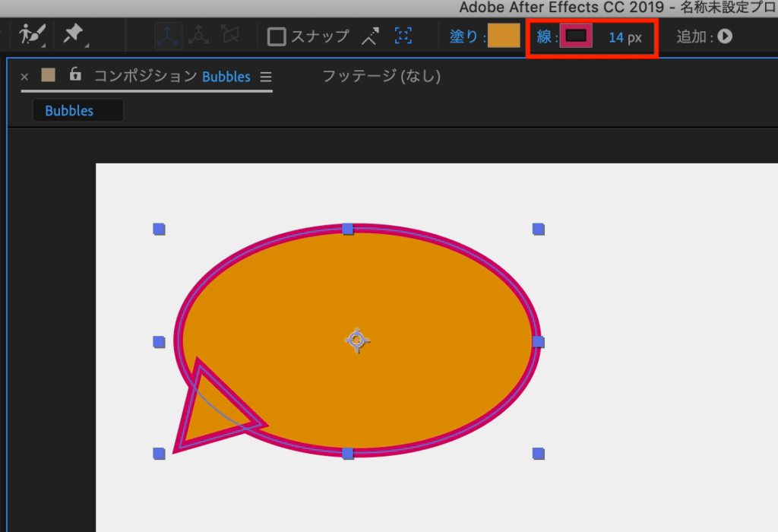Toggle snap bounding box option icon
This screenshot has height=532, width=778.
pyautogui.click(x=403, y=36)
